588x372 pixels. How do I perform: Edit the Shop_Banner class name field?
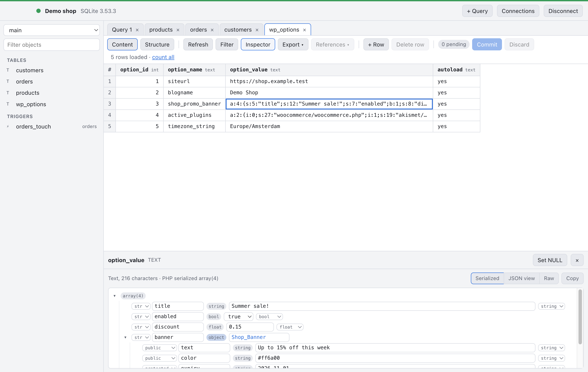tap(259, 337)
